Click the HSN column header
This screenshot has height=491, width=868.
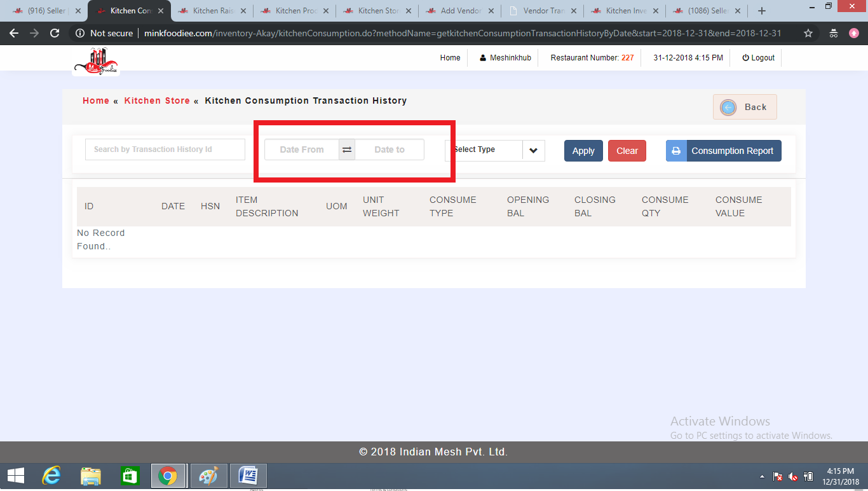(210, 206)
